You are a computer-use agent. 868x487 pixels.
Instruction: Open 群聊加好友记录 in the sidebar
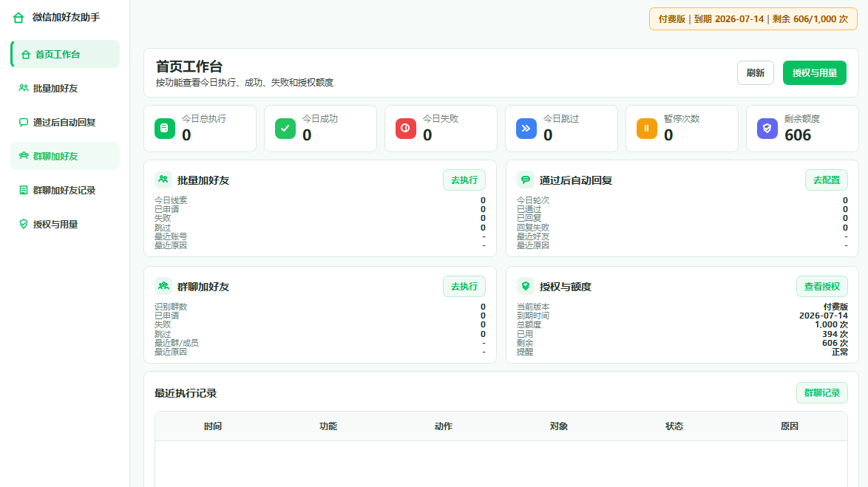click(x=65, y=191)
